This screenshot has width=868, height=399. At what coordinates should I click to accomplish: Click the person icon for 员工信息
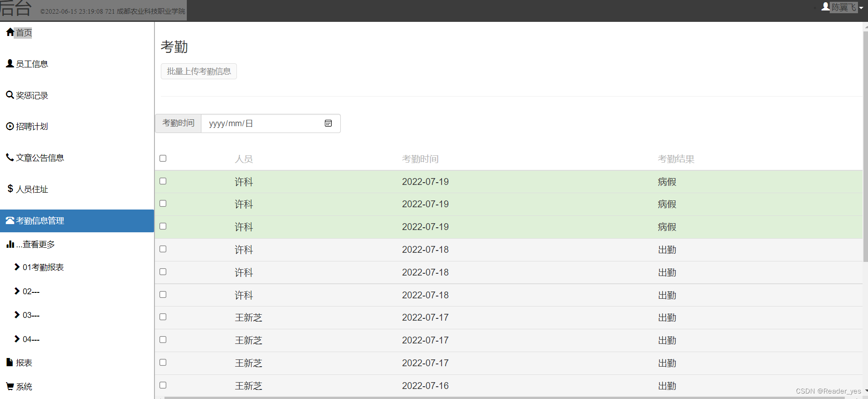point(10,64)
